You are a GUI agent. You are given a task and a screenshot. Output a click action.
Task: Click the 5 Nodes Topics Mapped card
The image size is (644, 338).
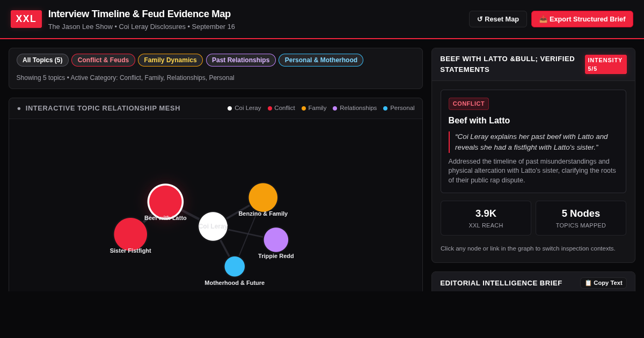pos(581,218)
